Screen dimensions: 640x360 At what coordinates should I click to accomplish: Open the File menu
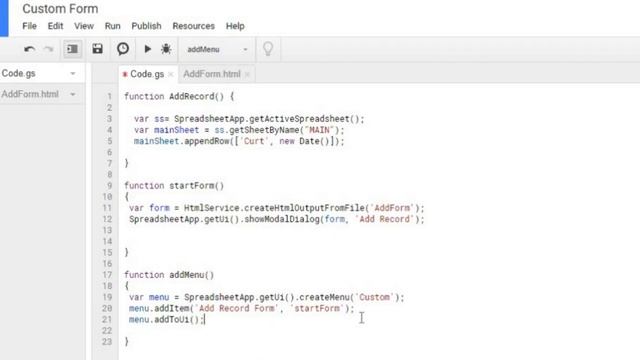pyautogui.click(x=29, y=26)
